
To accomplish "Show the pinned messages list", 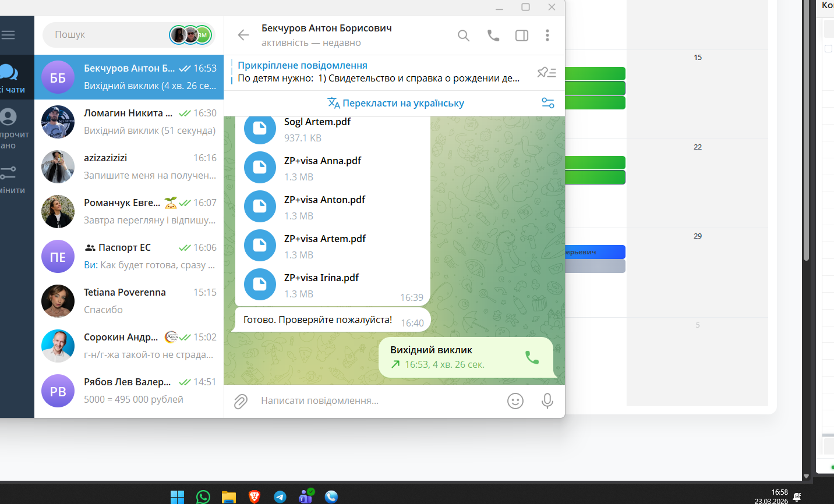I will point(546,72).
